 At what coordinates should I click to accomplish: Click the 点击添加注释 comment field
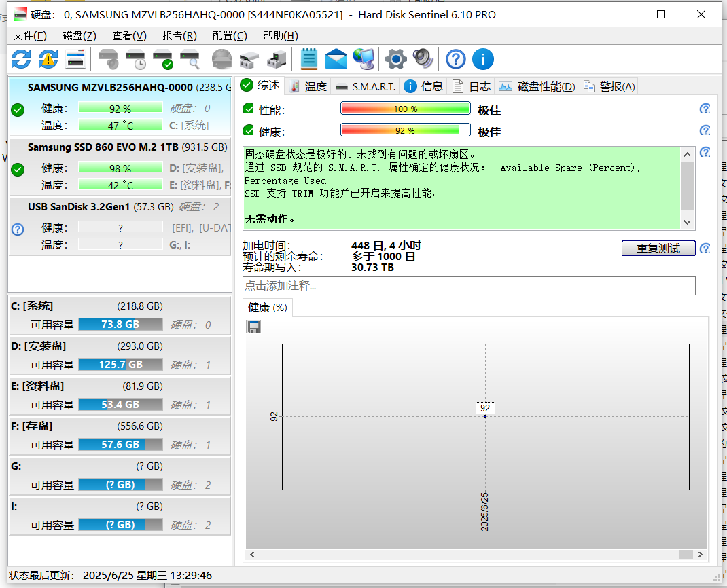pyautogui.click(x=469, y=286)
